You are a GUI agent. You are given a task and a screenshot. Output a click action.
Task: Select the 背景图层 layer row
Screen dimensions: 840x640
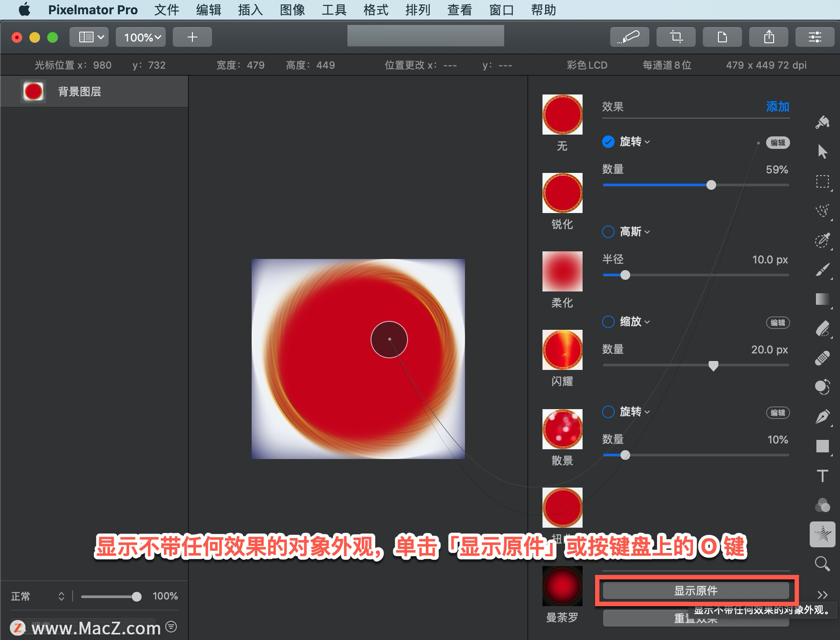click(94, 91)
